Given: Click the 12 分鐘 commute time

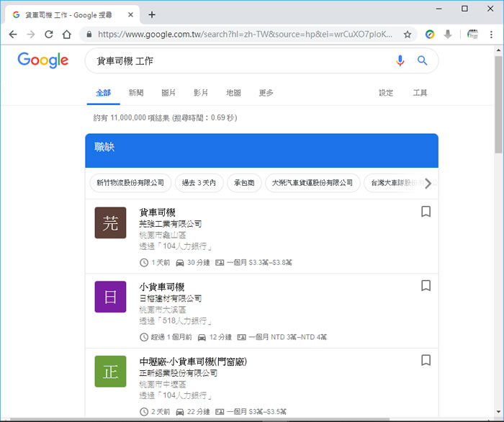Looking at the screenshot, I should pyautogui.click(x=220, y=337).
